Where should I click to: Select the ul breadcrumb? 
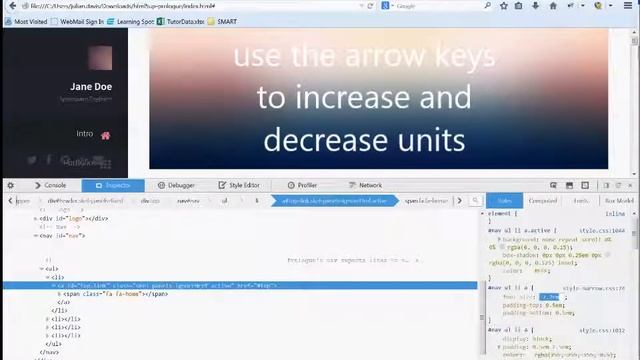[224, 201]
